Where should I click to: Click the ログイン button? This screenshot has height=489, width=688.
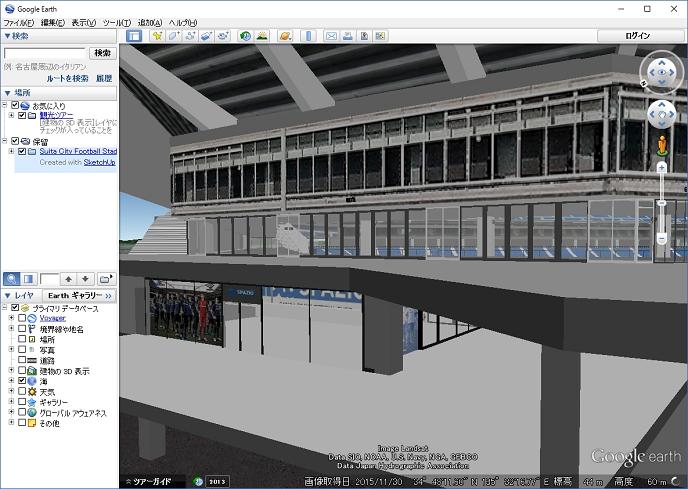click(638, 36)
